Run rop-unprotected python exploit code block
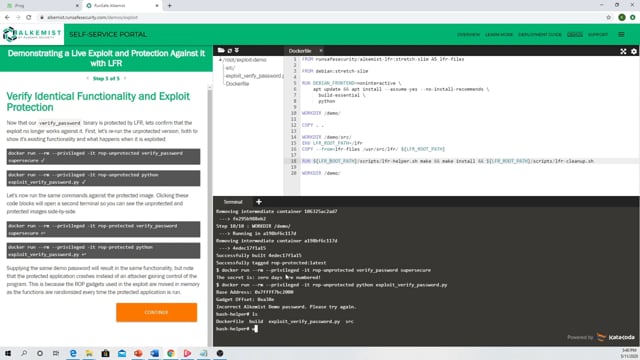This screenshot has width=640, height=360. pos(103,178)
